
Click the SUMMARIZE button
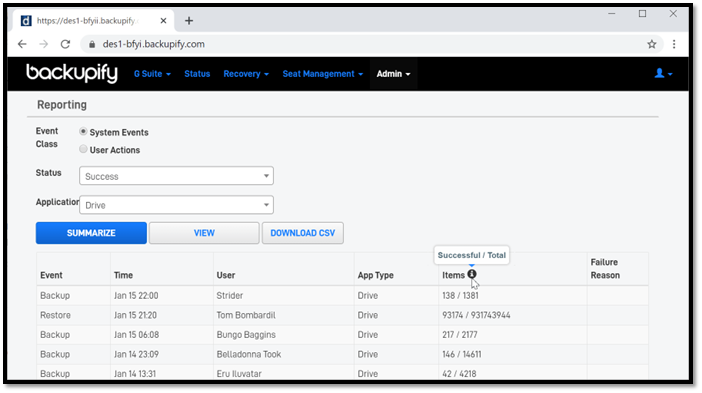click(91, 233)
